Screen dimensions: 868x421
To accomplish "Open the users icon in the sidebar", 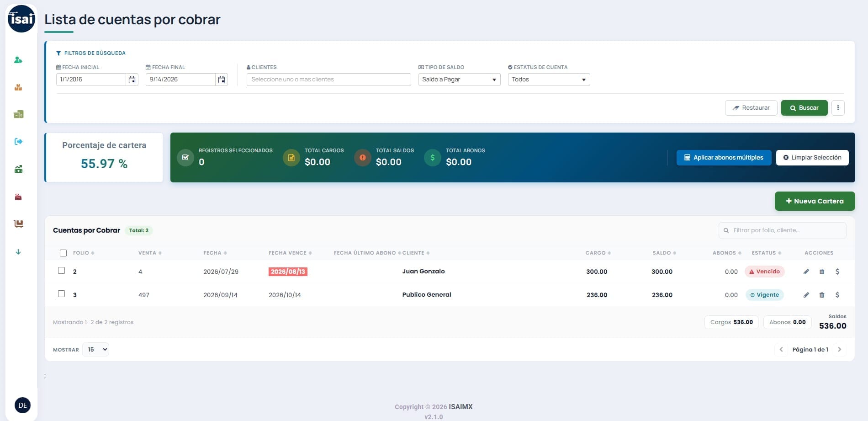I will click(18, 60).
